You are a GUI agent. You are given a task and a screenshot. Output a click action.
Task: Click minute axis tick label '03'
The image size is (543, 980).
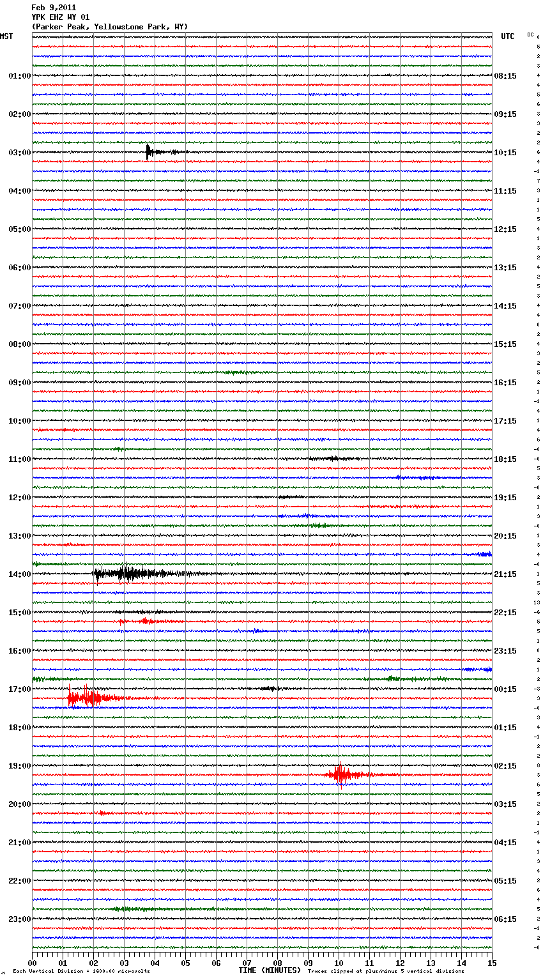tap(124, 963)
